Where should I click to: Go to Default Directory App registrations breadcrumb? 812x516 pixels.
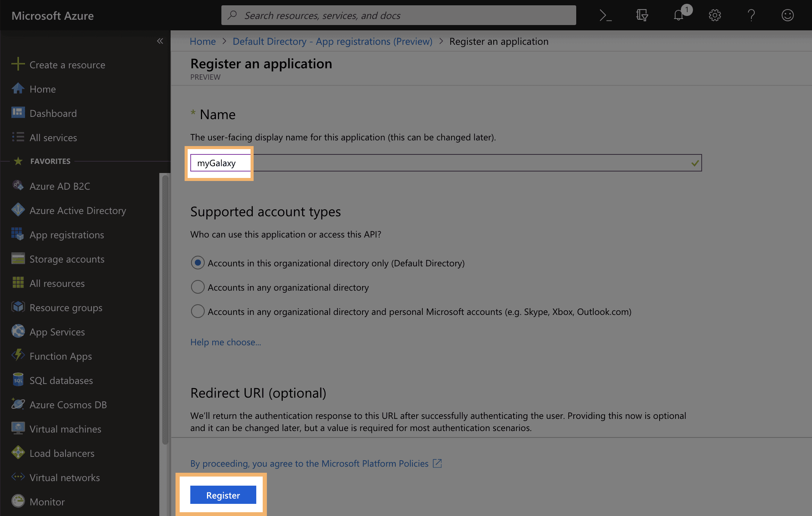click(x=332, y=41)
